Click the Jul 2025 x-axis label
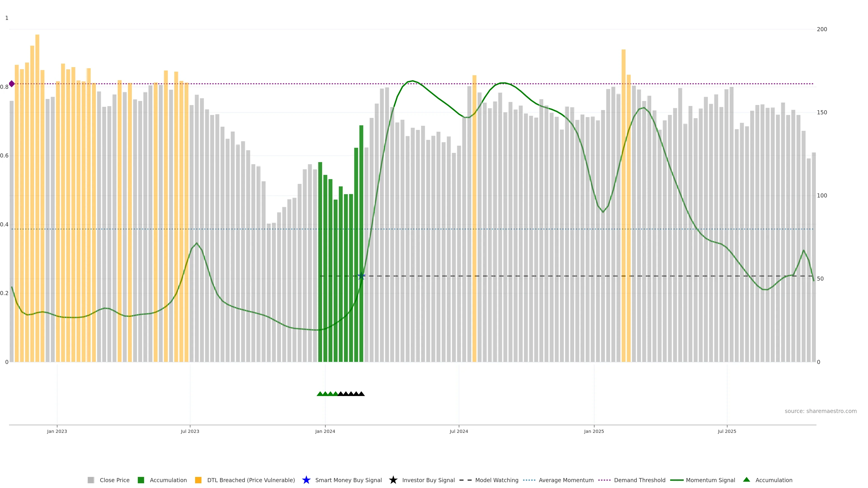This screenshot has height=488, width=868. click(727, 431)
